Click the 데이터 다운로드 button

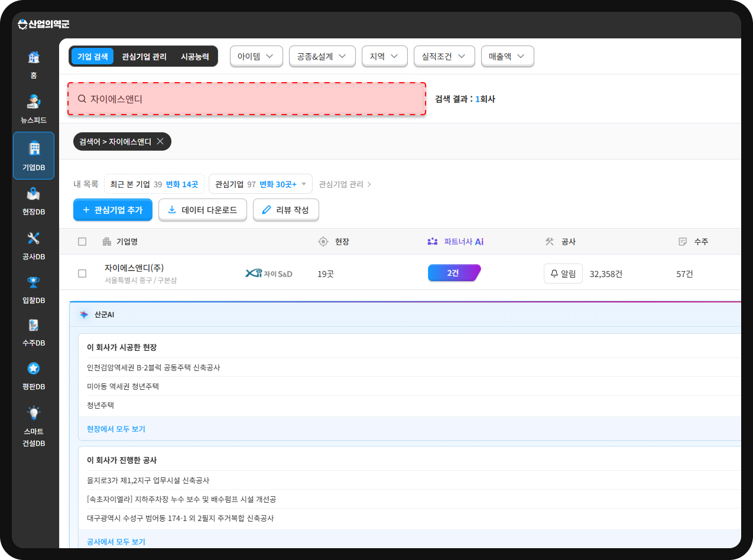tap(203, 210)
